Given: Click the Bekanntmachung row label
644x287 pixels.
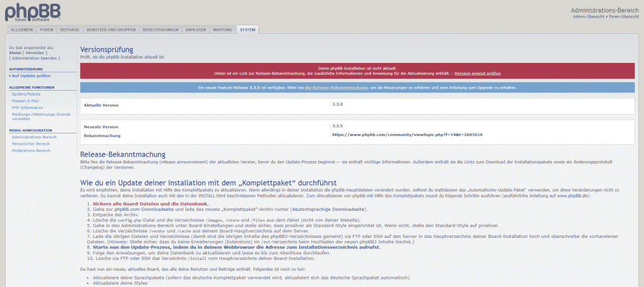Looking at the screenshot, I should tap(103, 135).
